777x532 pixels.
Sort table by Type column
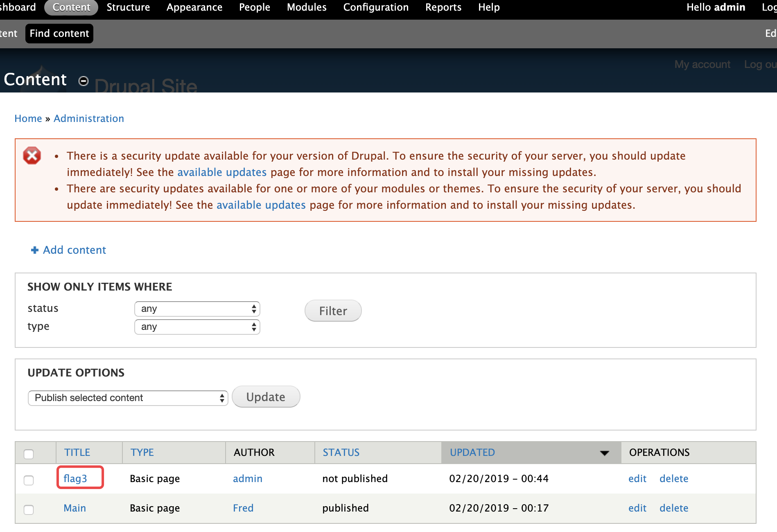(x=142, y=453)
